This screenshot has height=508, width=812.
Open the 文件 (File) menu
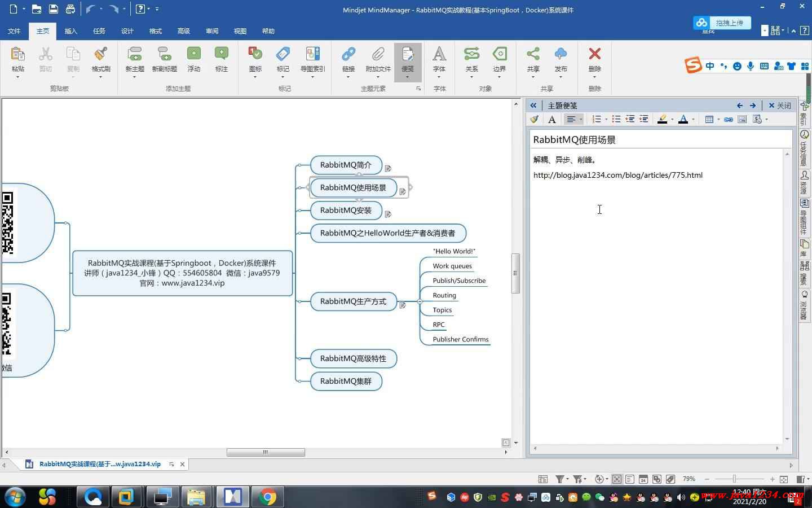(14, 31)
